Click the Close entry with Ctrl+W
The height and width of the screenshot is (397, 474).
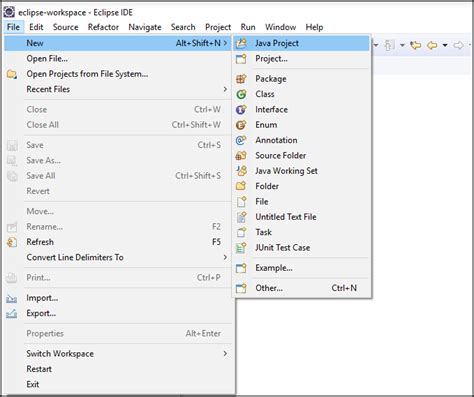[x=118, y=109]
